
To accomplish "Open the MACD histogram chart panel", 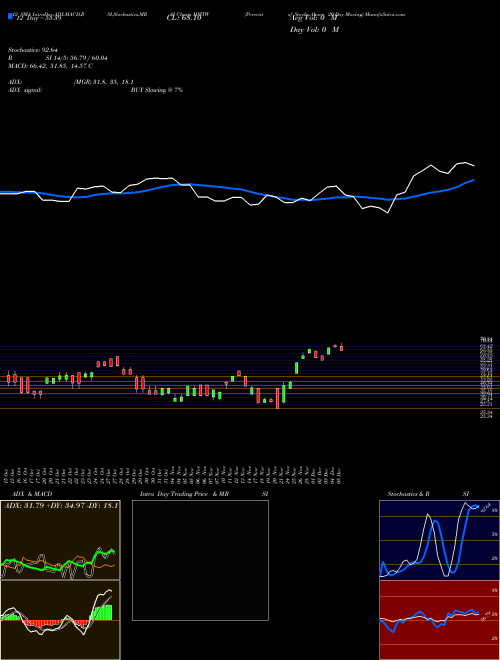I will (x=60, y=620).
